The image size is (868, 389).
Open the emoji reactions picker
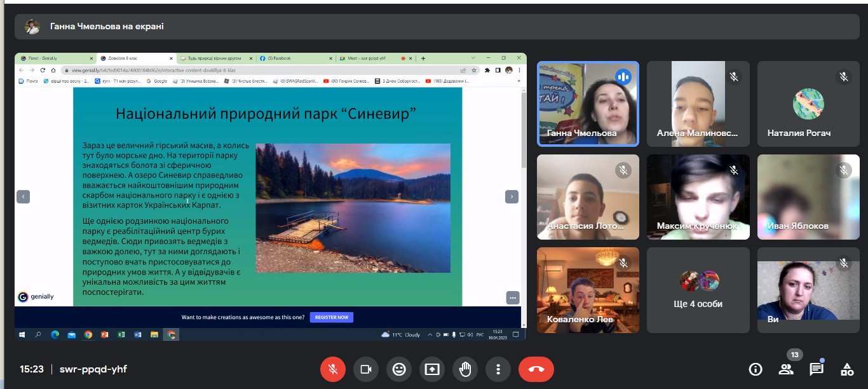[399, 369]
